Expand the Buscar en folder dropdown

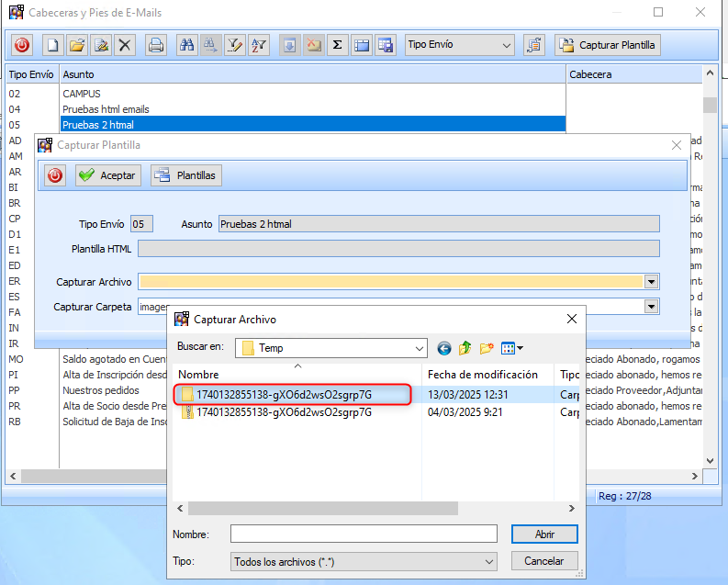point(419,348)
